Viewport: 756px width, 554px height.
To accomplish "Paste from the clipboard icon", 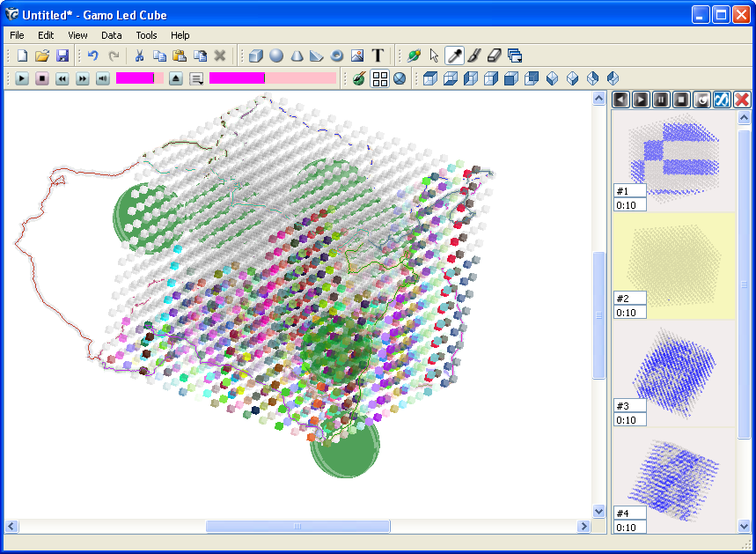I will point(180,56).
